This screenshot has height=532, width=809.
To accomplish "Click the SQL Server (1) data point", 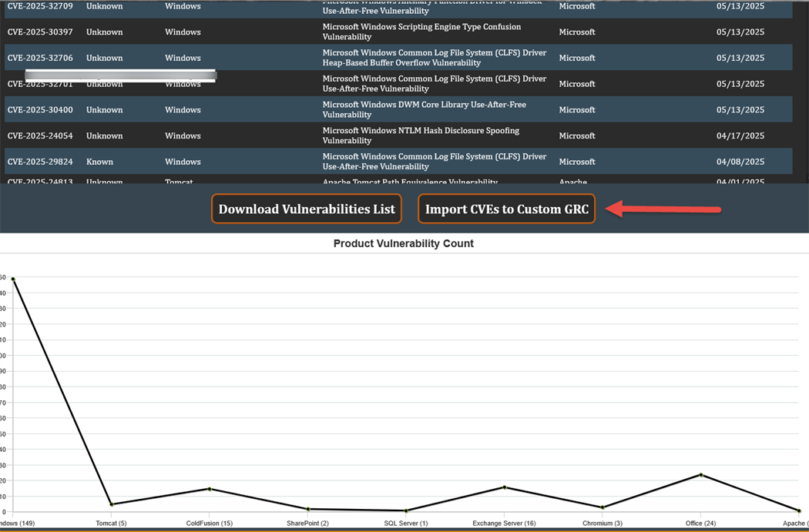I will pos(406,510).
